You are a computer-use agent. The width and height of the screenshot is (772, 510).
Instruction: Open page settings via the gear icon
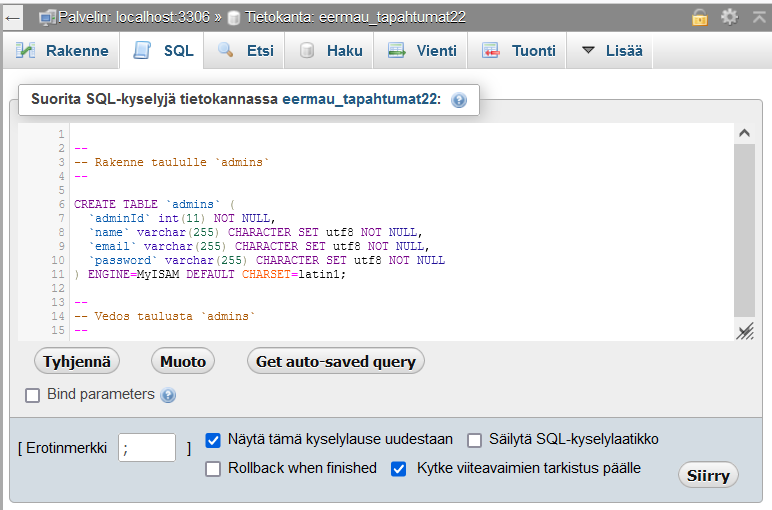click(729, 17)
